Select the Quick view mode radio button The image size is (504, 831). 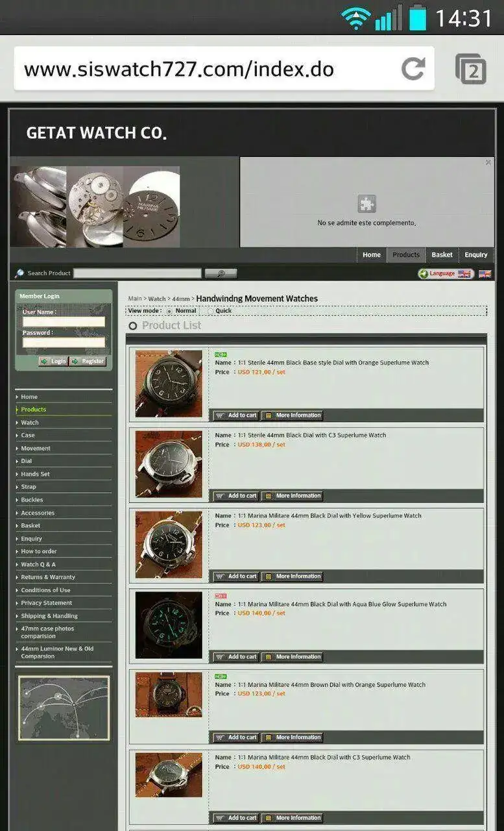(x=210, y=311)
